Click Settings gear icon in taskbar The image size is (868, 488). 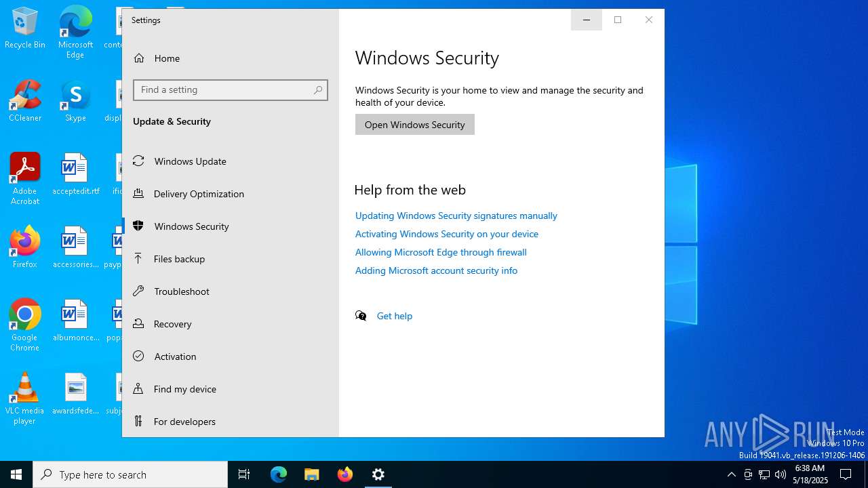[x=378, y=474]
